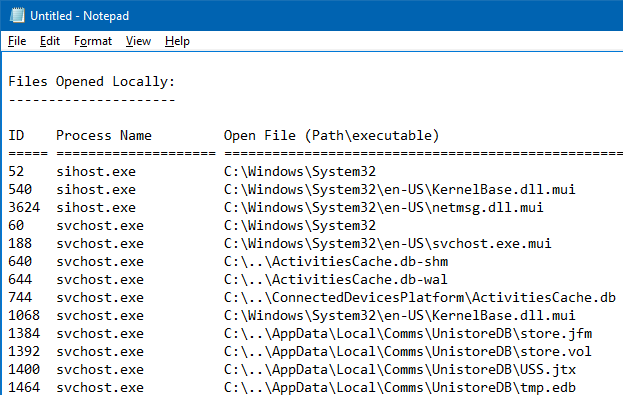Screen dimensions: 623x395
Task: Open the View menu
Action: [138, 41]
